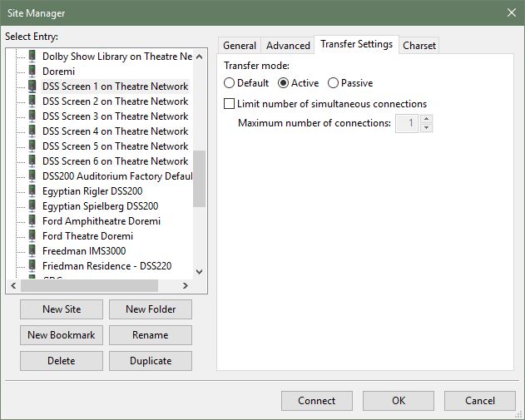Viewport: 525px width, 420px height.
Task: Click the site list scroll up arrow
Action: pos(199,57)
